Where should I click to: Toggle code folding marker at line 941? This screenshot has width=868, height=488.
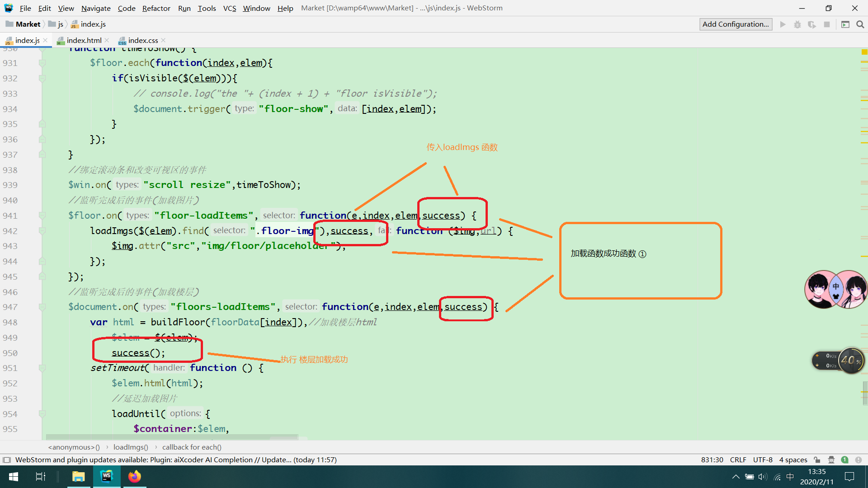click(x=42, y=216)
